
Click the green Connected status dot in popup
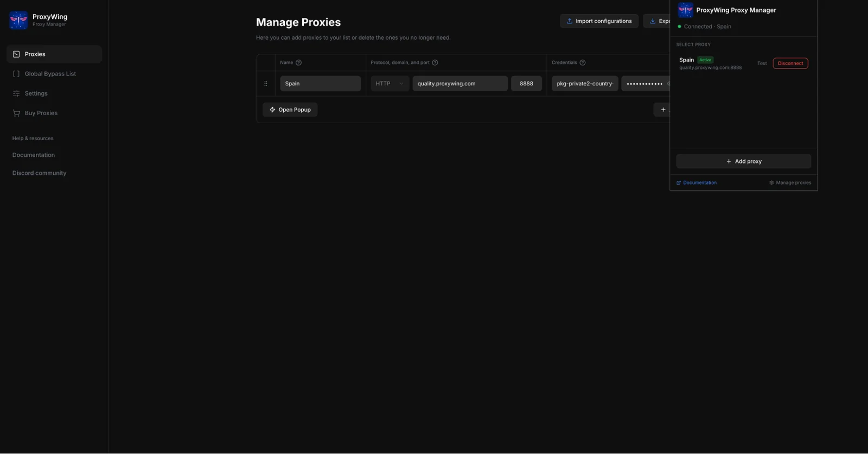pyautogui.click(x=679, y=27)
